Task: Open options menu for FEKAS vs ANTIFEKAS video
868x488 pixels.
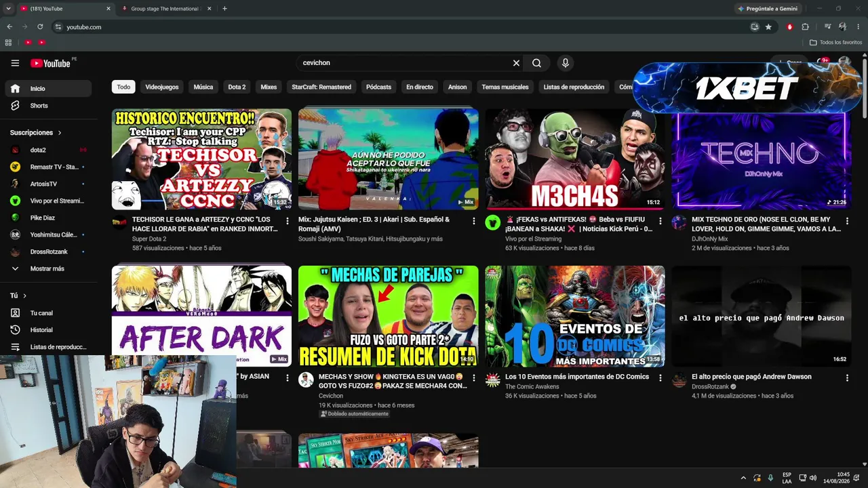Action: point(660,221)
